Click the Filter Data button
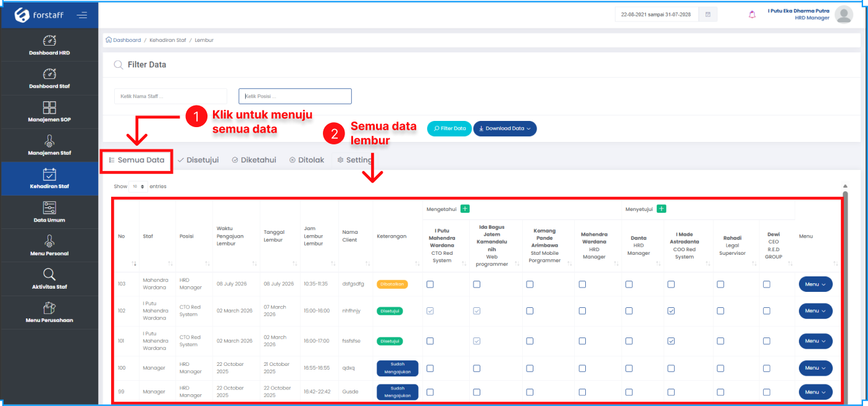868x406 pixels. coord(449,128)
